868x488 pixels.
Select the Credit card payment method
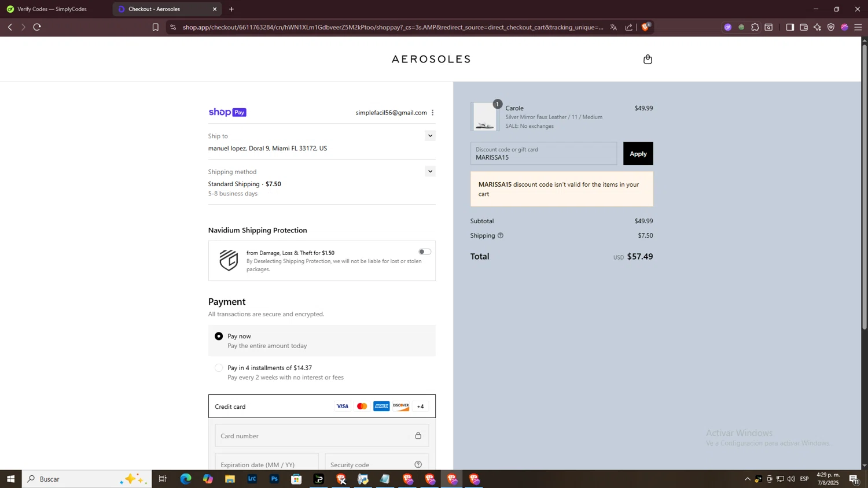pyautogui.click(x=322, y=406)
